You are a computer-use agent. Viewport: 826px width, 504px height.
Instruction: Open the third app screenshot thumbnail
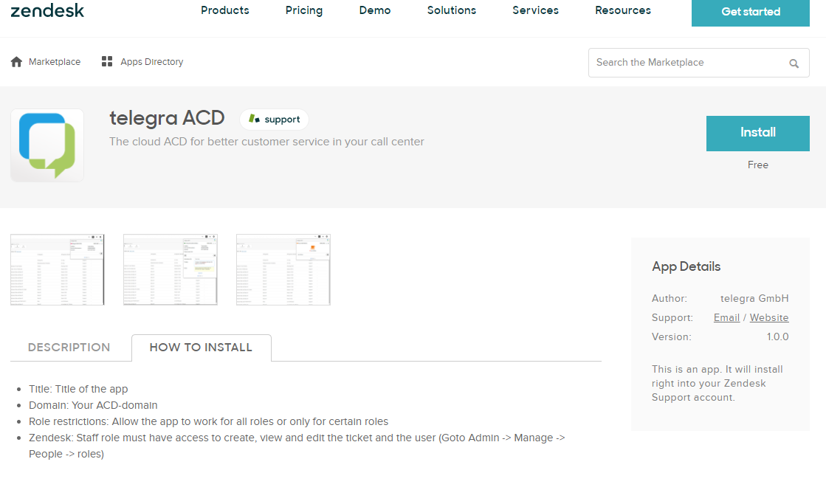[283, 269]
